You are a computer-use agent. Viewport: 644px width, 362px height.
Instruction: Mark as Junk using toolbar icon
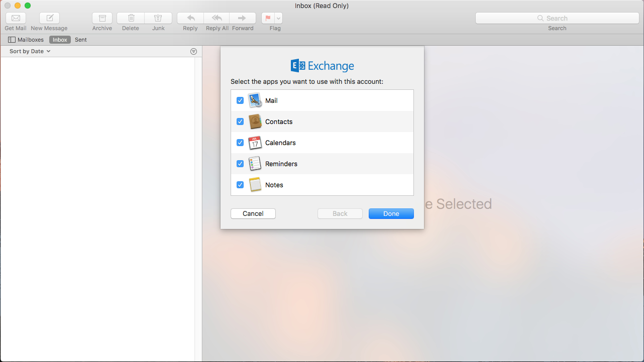pos(158,18)
